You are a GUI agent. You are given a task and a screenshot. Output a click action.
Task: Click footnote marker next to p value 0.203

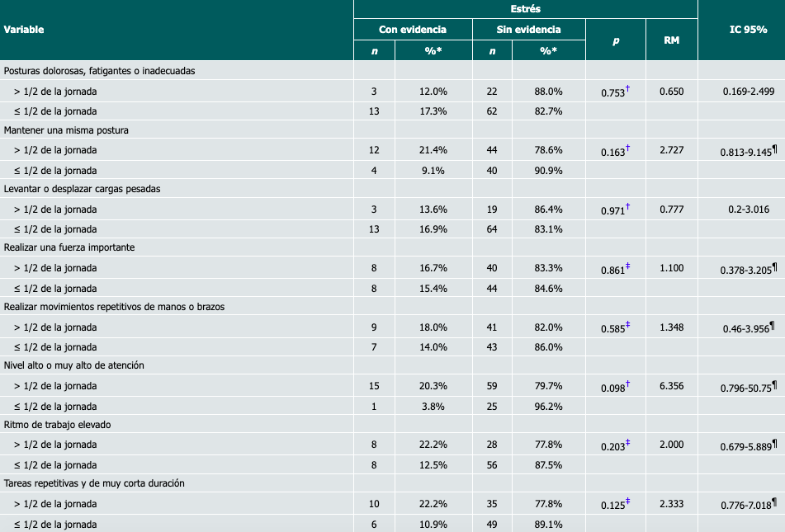[628, 442]
